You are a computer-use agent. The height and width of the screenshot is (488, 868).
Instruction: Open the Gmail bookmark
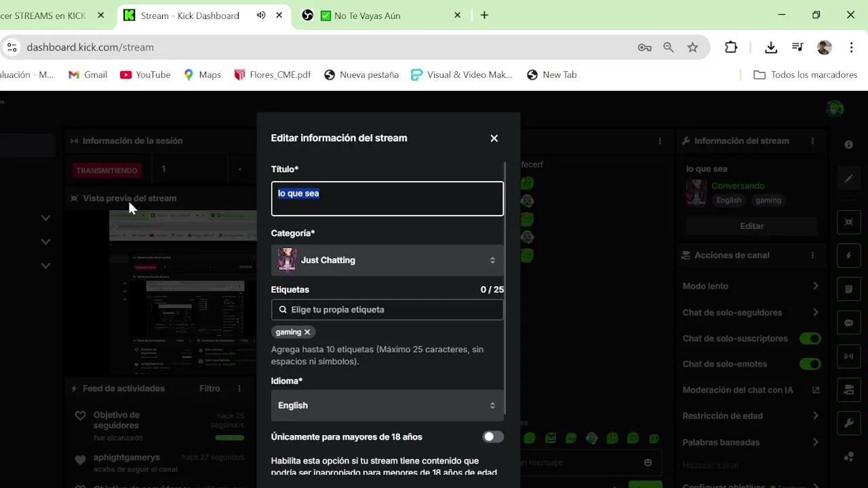(88, 75)
